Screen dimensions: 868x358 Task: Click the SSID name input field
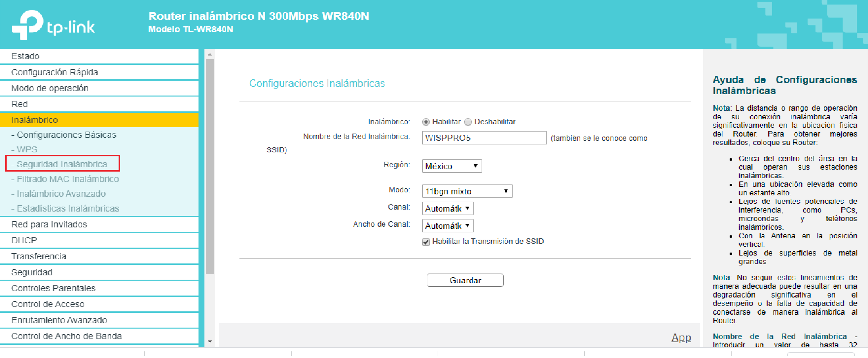coord(484,138)
